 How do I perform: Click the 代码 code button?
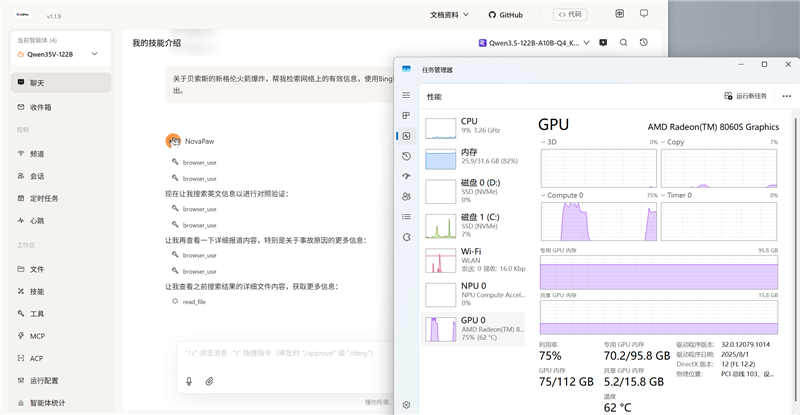coord(570,14)
